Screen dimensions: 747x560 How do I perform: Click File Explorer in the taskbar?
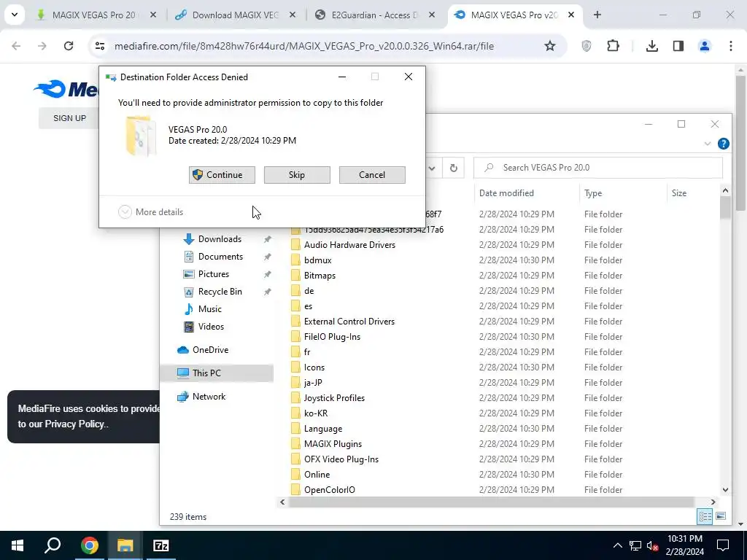pos(125,545)
